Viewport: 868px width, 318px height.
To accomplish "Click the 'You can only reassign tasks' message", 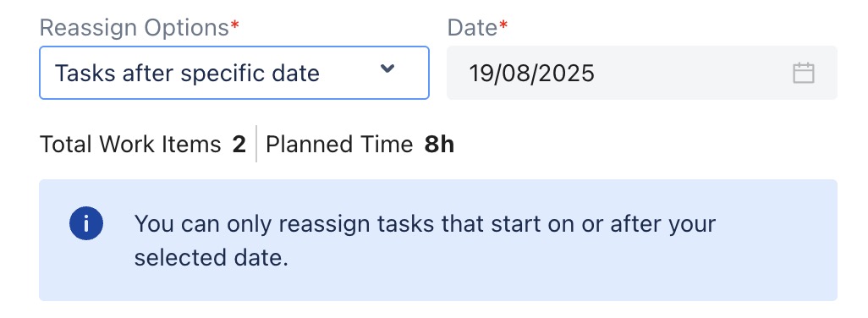I will pos(426,224).
